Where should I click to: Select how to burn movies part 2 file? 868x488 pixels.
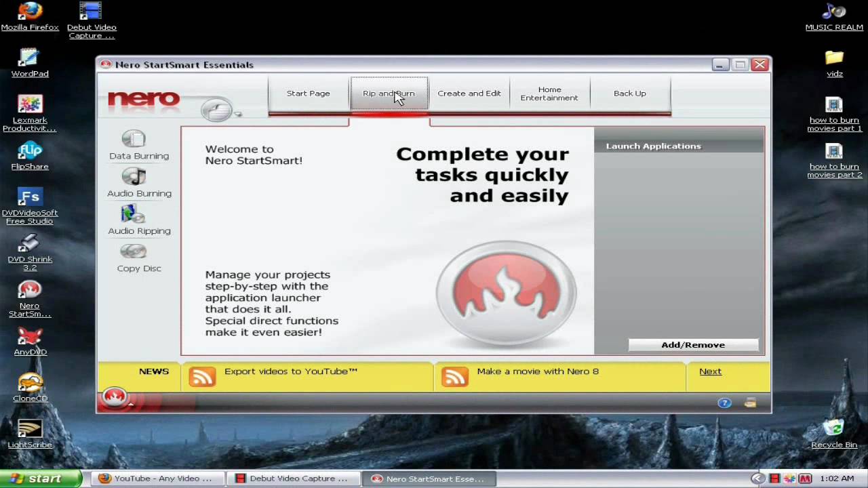(834, 160)
